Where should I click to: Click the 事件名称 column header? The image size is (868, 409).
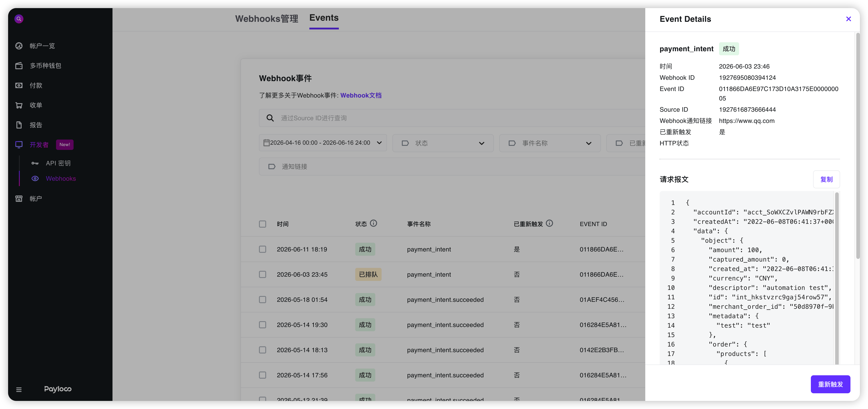(x=418, y=224)
